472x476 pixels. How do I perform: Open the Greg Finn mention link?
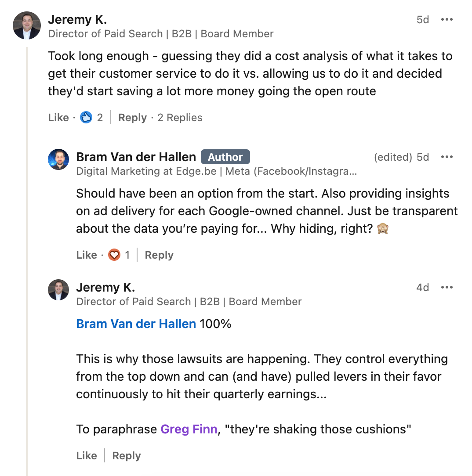click(189, 429)
